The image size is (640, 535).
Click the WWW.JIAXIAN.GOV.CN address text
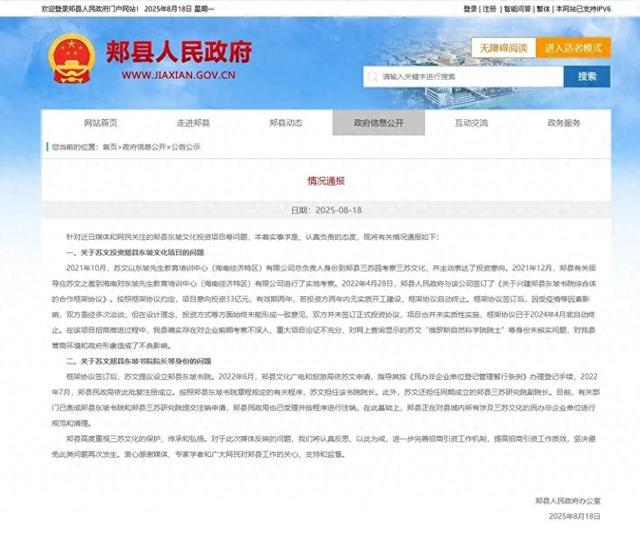tap(178, 75)
